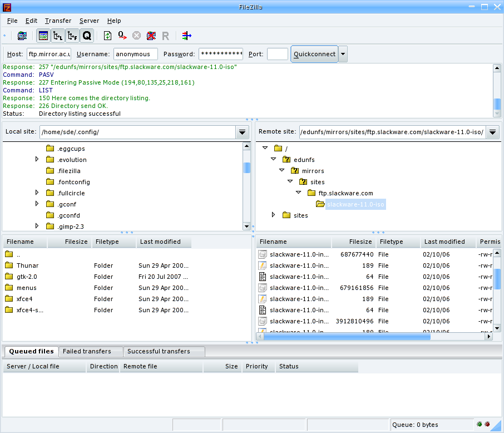Select the 679161856 byte file's disc icon

[263, 288]
